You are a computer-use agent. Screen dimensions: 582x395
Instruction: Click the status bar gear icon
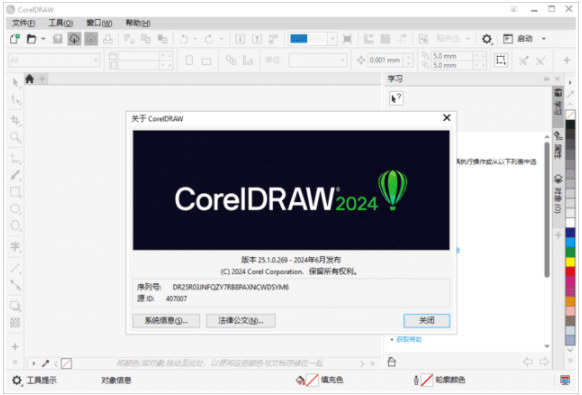(17, 380)
